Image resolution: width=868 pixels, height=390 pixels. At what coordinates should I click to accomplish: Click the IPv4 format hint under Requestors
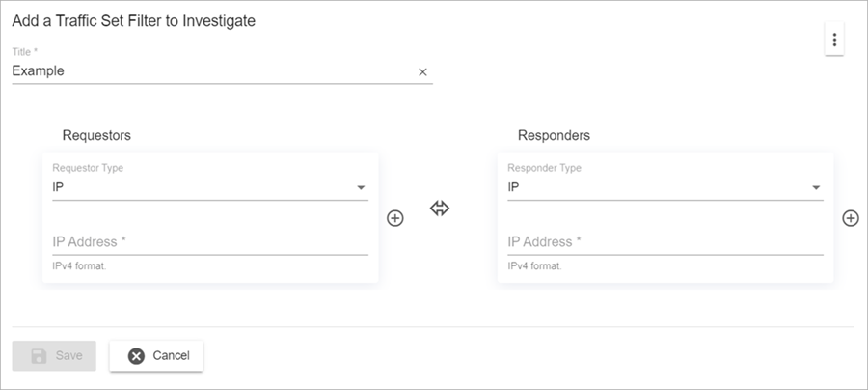coord(79,265)
